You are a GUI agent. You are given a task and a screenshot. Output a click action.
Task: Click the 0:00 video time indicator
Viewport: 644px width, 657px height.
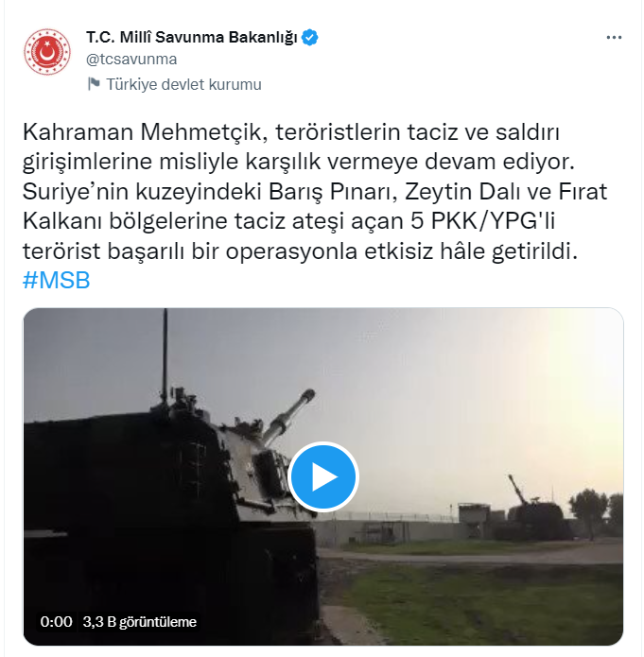[56, 621]
